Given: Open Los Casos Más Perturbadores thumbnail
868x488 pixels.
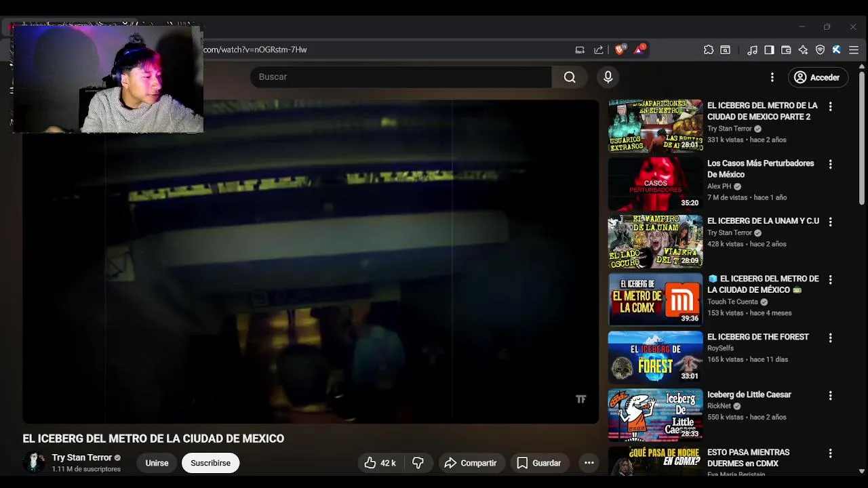Looking at the screenshot, I should (655, 184).
